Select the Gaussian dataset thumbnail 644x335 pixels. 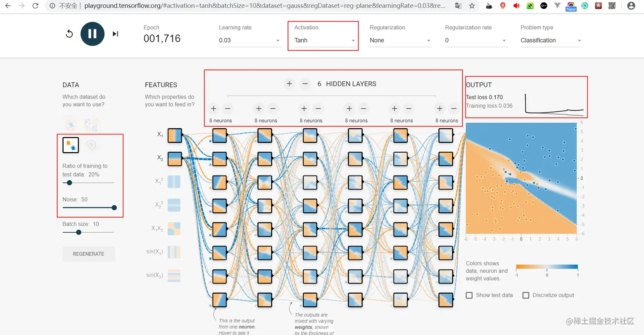click(71, 145)
